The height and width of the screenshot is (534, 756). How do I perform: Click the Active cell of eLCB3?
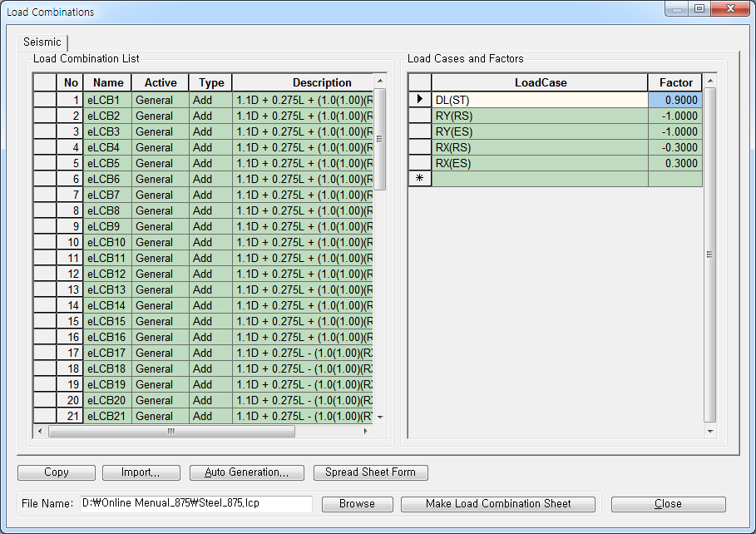(160, 131)
